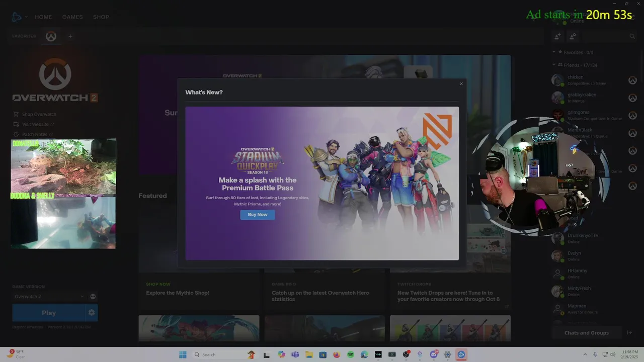The height and width of the screenshot is (362, 644).
Task: Open the GAMES tab
Action: point(72,17)
